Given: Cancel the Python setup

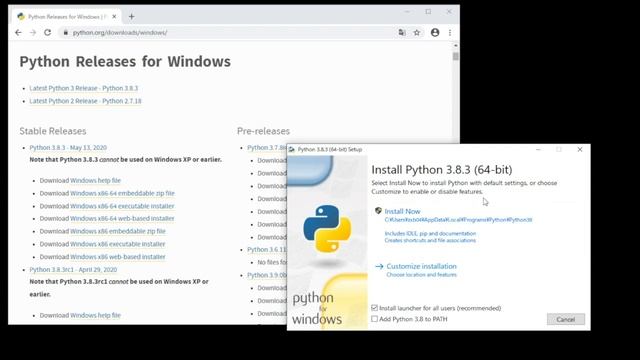Looking at the screenshot, I should point(566,319).
